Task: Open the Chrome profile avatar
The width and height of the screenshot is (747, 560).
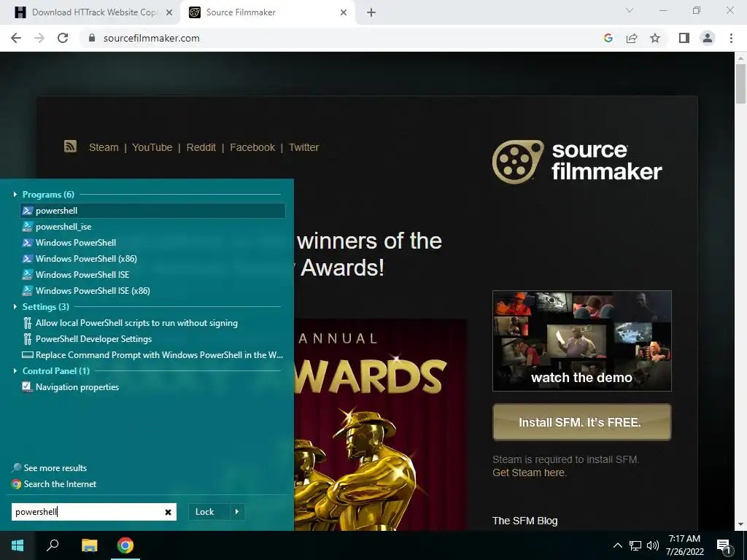Action: 708,38
